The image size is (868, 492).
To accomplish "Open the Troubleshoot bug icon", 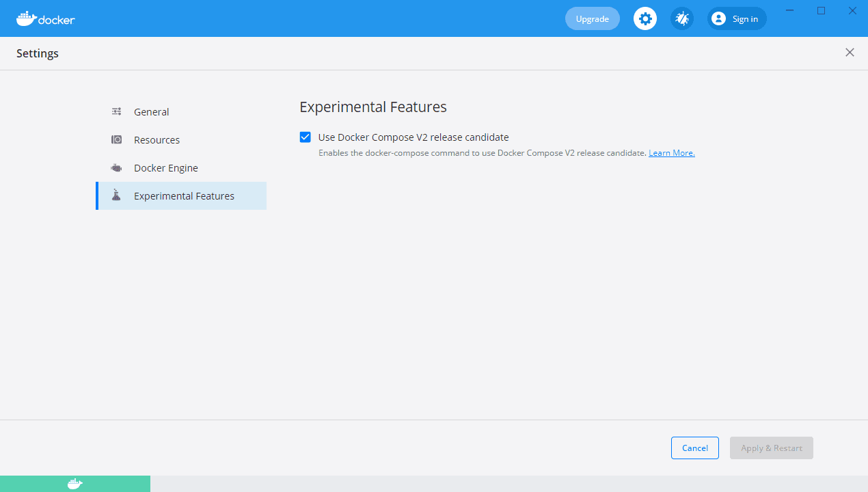I will click(681, 18).
